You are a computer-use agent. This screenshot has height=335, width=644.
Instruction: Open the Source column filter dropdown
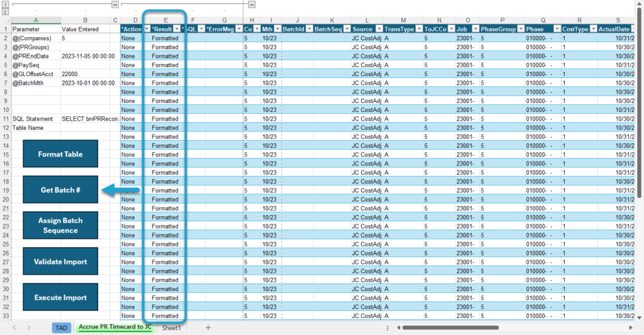[x=379, y=29]
